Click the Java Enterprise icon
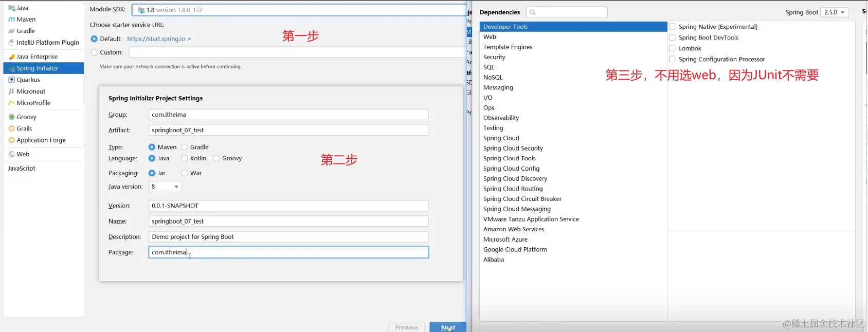 coord(11,57)
